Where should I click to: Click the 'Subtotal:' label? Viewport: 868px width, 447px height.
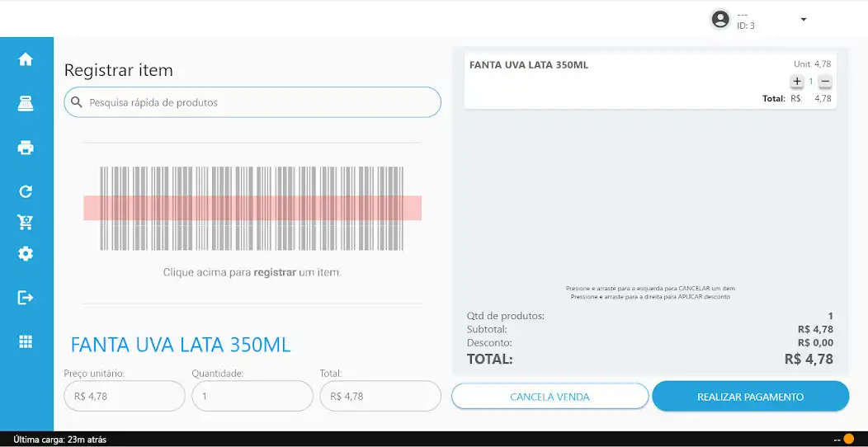point(488,329)
